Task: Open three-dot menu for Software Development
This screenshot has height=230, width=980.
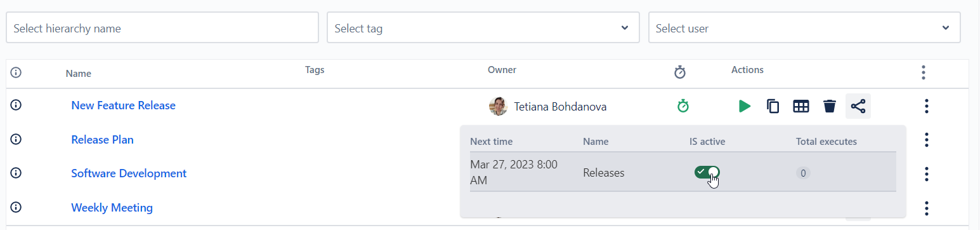Action: [x=927, y=174]
